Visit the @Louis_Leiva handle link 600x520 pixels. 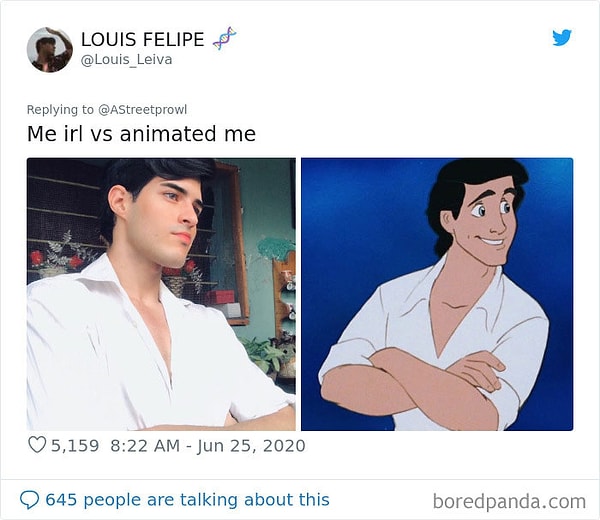[x=126, y=60]
